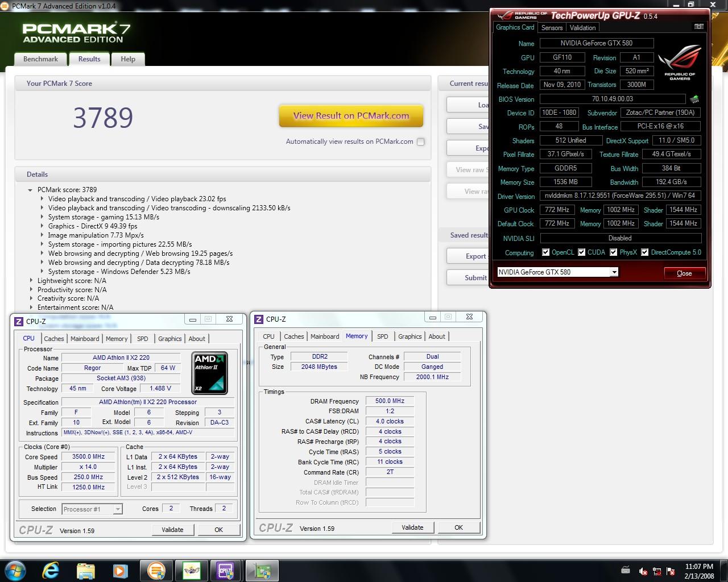The width and height of the screenshot is (728, 582).
Task: Click the Memory CPU-Z window title icon
Action: tap(259, 319)
